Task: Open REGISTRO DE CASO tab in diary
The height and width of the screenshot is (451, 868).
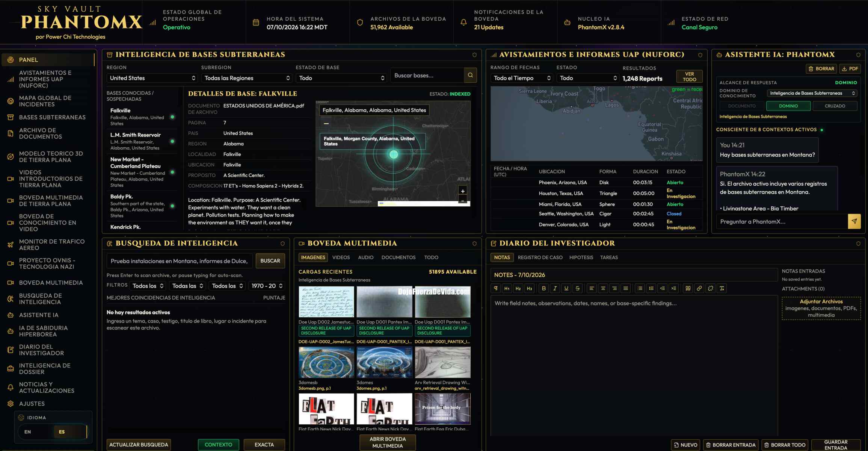Action: (x=540, y=257)
